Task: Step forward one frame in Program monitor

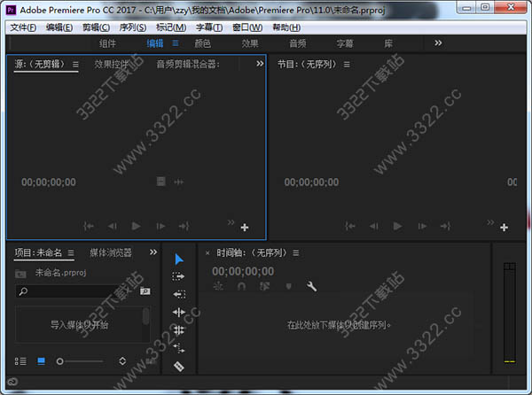Action: (422, 226)
